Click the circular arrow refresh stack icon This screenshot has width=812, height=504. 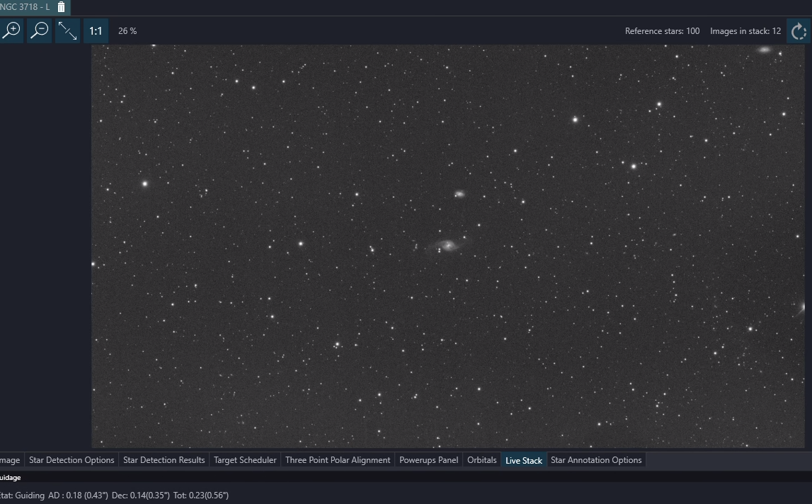(x=799, y=31)
